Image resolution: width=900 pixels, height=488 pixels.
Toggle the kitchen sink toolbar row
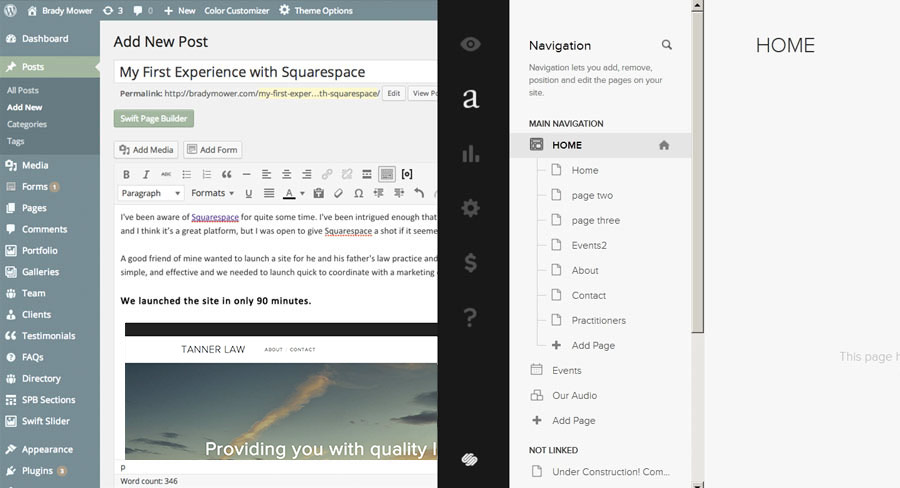pyautogui.click(x=387, y=175)
